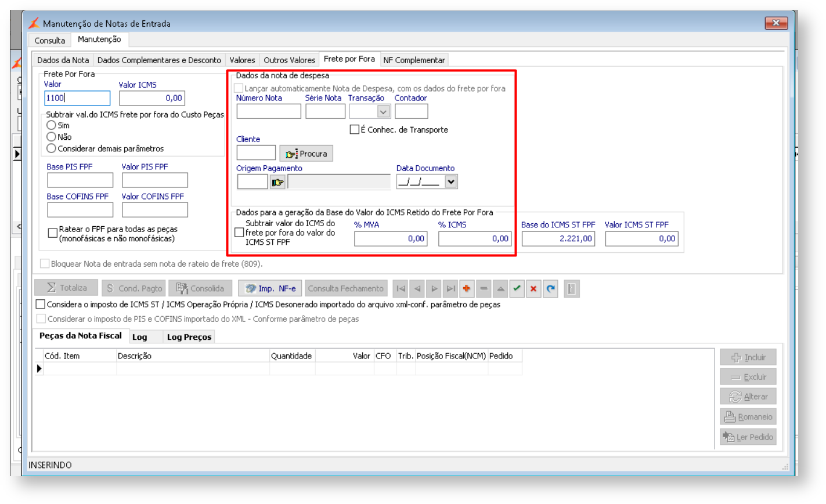Click the Contador input field
Screen dimensions: 826x504
(412, 111)
